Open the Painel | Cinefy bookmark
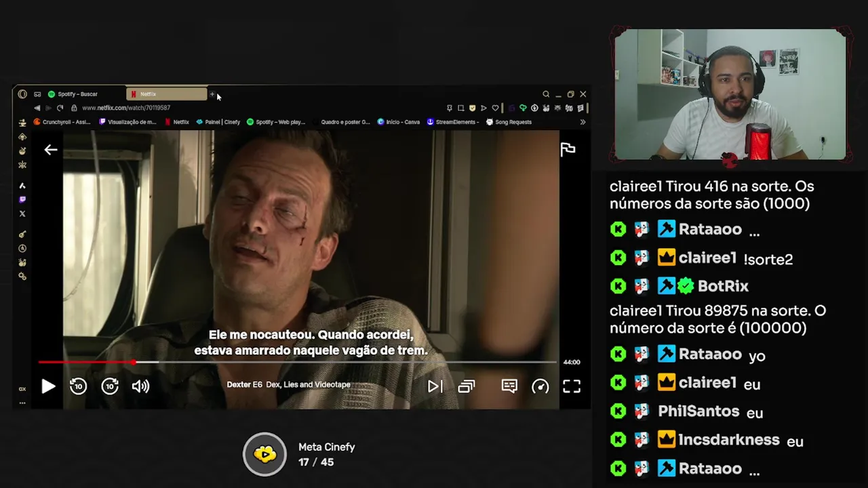This screenshot has width=868, height=488. point(218,122)
